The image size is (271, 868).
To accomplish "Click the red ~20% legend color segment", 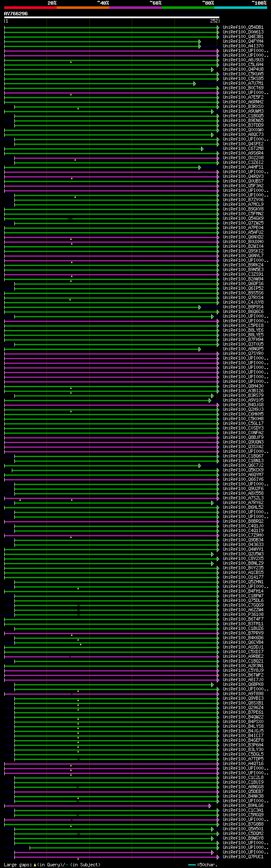I will [30, 8].
